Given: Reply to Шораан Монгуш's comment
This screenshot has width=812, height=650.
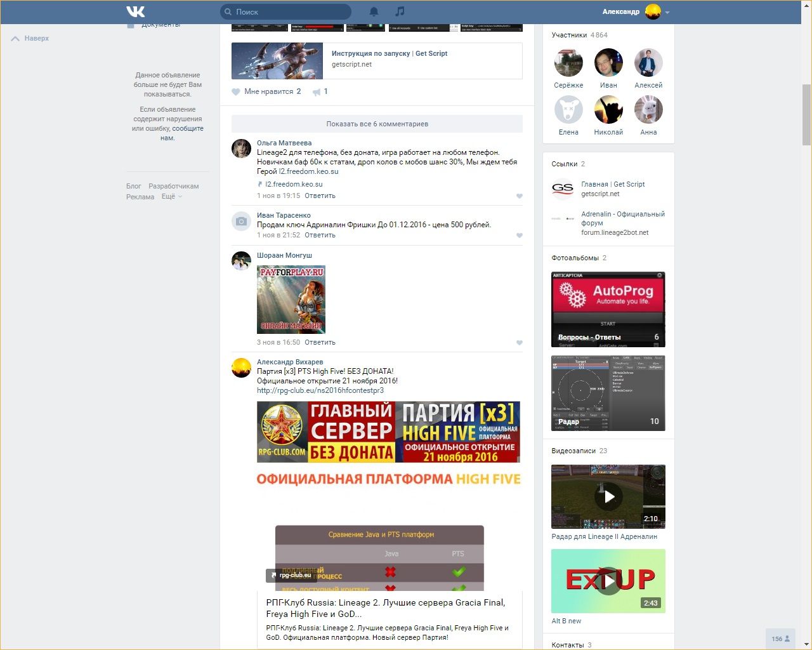Looking at the screenshot, I should coord(320,342).
